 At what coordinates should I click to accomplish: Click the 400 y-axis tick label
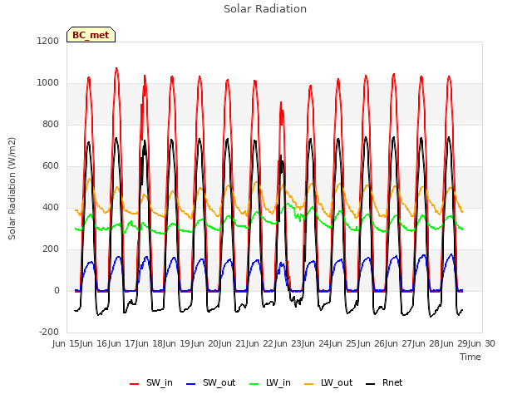(x=51, y=207)
